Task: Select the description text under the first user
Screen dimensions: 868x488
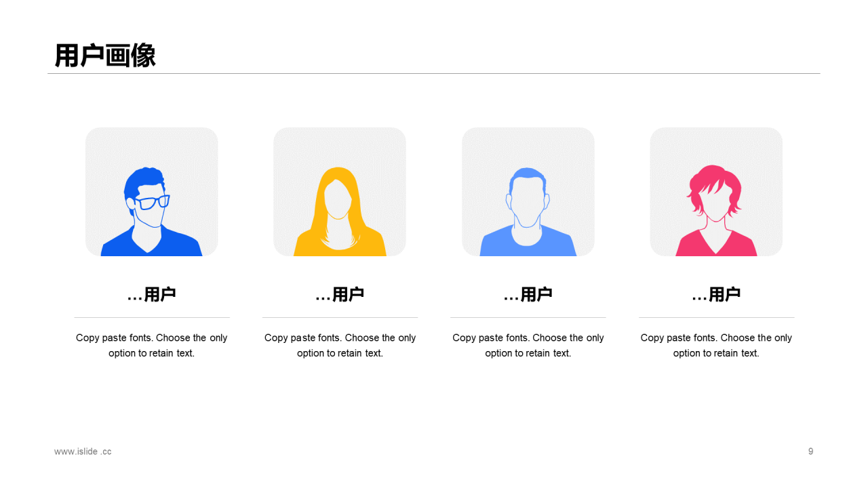Action: point(152,345)
